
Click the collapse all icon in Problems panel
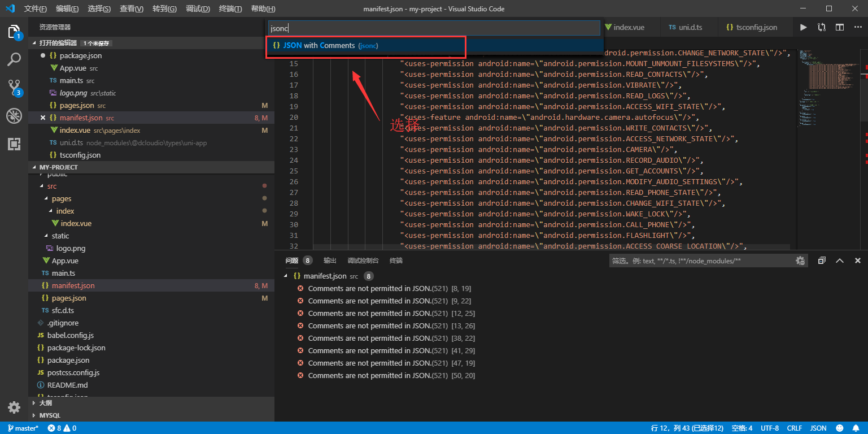(822, 261)
